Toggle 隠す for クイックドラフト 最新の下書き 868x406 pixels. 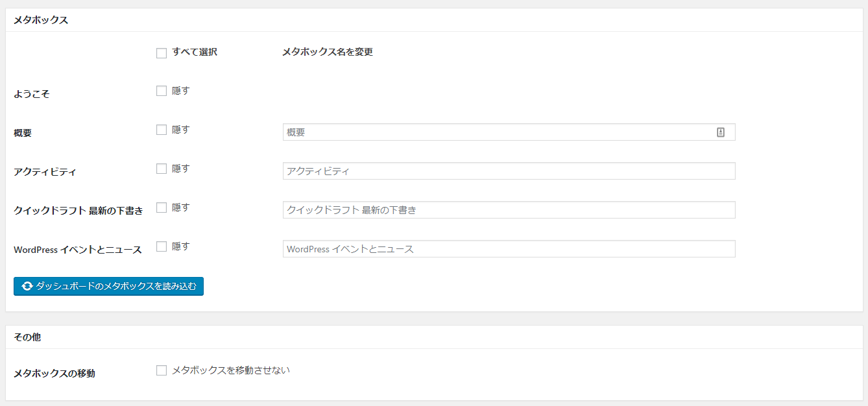(162, 208)
